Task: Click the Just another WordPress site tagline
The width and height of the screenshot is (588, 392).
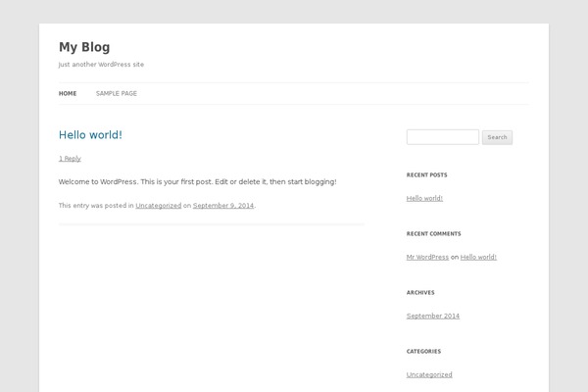Action: [101, 65]
